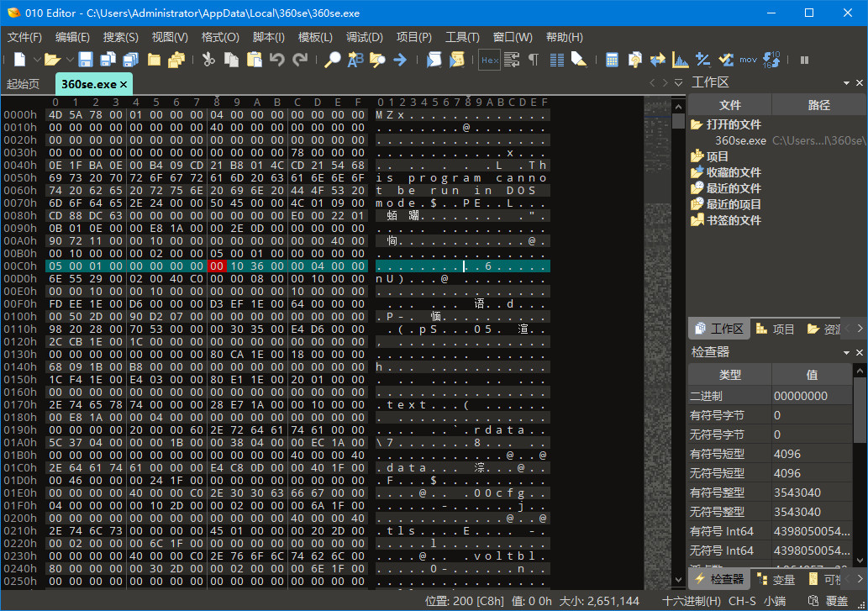
Task: Toggle 小端 endianness in status bar
Action: tap(774, 601)
